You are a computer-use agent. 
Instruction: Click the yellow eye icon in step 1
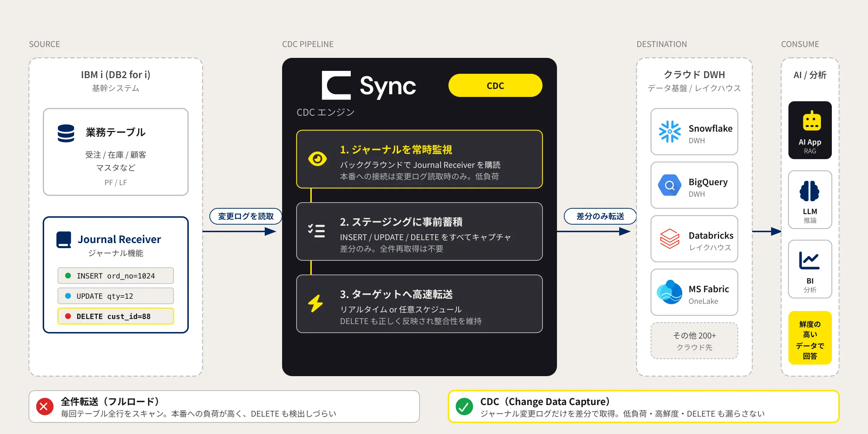318,159
